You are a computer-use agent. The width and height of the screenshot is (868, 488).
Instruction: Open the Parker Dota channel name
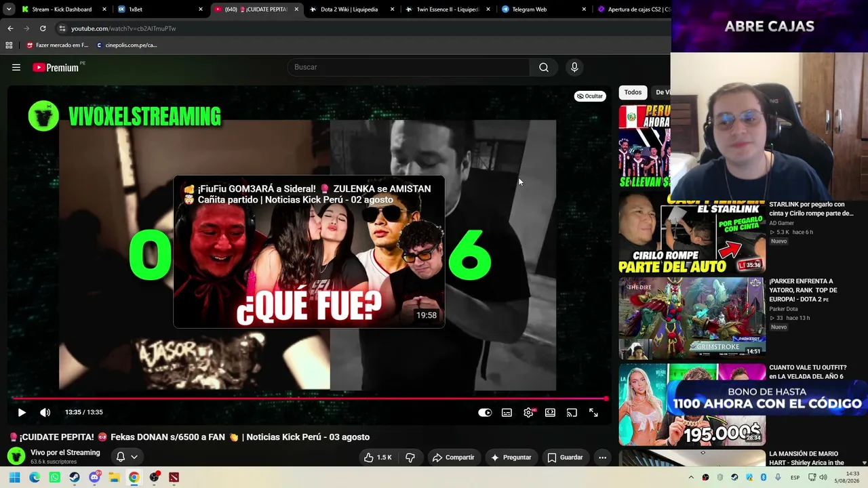[783, 309]
